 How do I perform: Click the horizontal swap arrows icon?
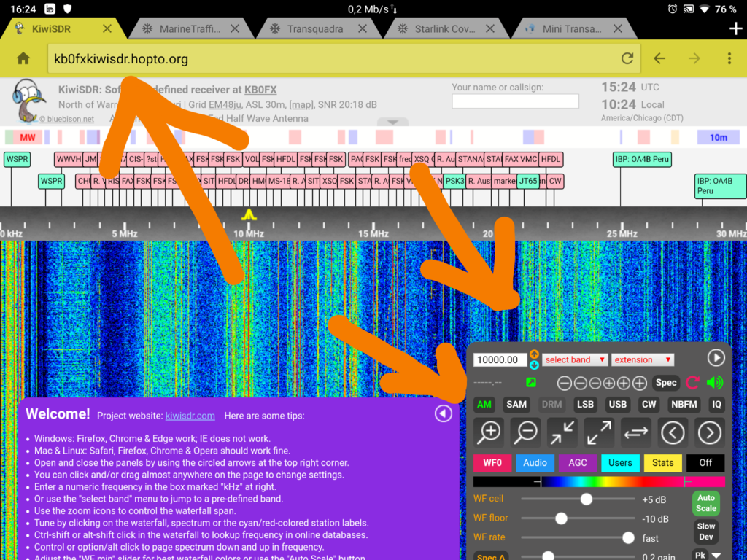click(635, 433)
